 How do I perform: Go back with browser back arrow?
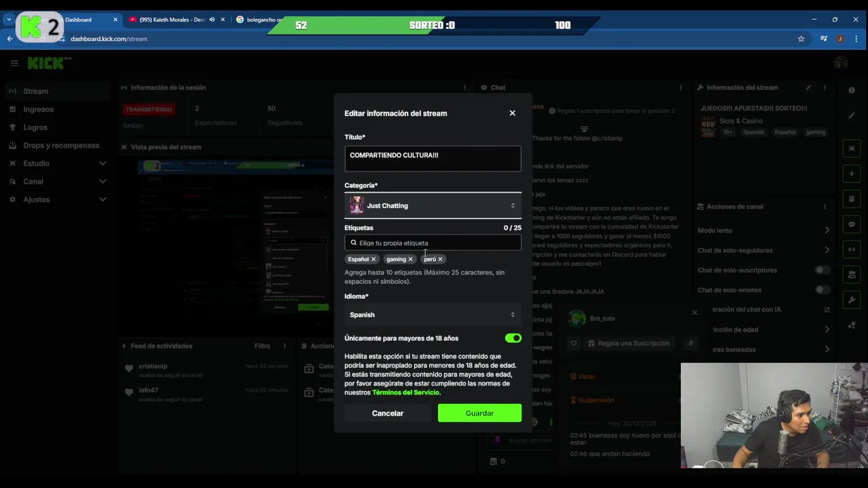9,39
